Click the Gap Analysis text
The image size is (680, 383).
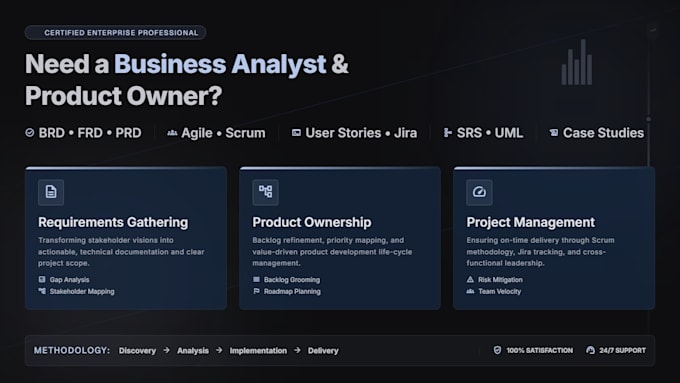click(x=69, y=280)
